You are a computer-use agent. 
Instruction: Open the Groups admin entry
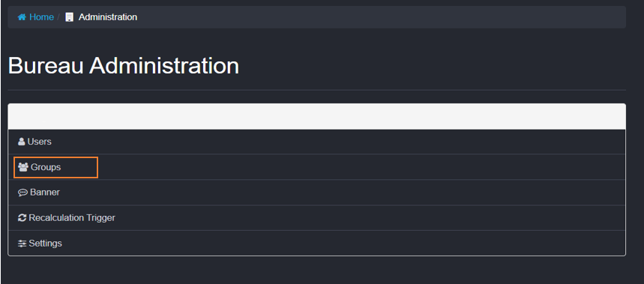point(46,167)
